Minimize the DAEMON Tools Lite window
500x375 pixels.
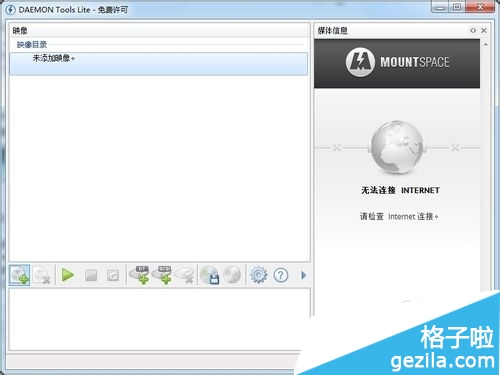click(x=440, y=7)
